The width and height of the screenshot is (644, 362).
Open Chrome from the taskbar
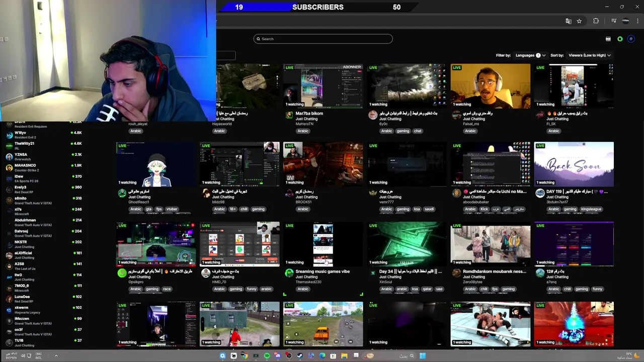pos(245,356)
